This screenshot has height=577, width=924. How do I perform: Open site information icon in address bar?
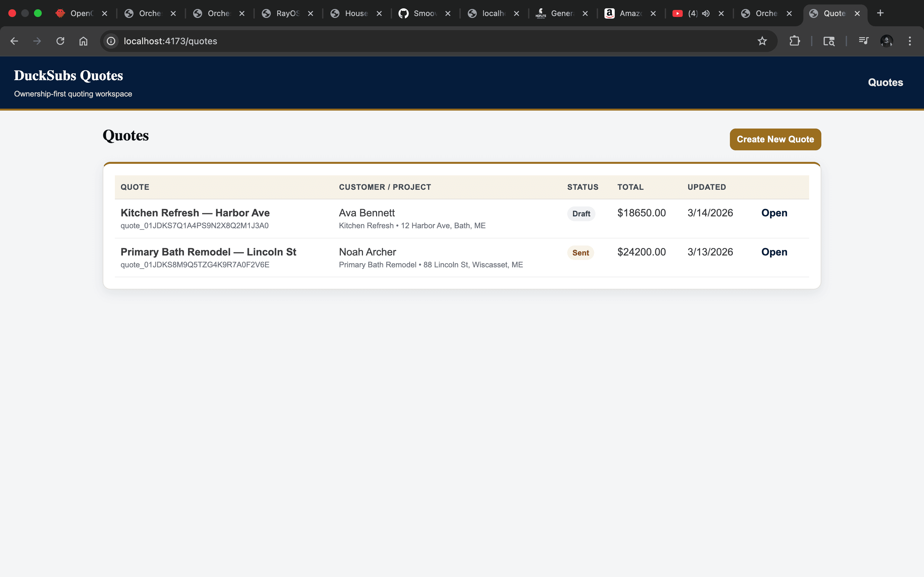point(111,41)
